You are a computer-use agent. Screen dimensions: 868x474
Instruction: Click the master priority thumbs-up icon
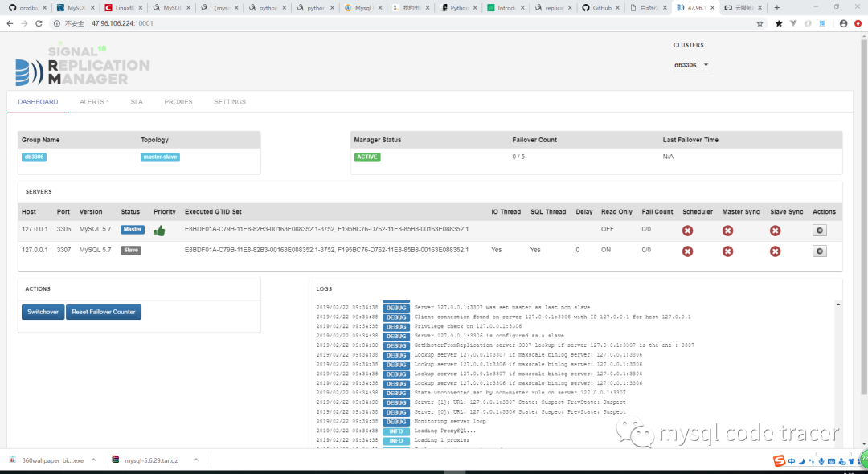coord(159,231)
